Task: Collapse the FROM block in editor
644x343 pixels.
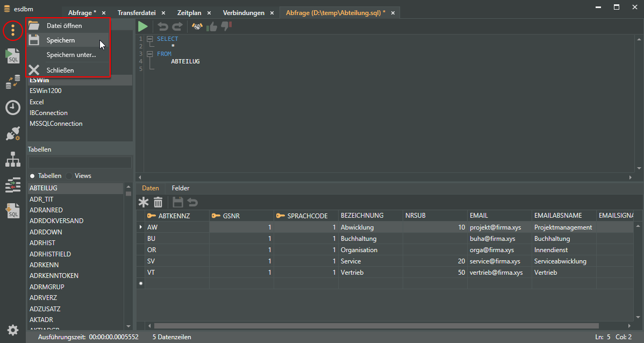Action: [x=150, y=54]
